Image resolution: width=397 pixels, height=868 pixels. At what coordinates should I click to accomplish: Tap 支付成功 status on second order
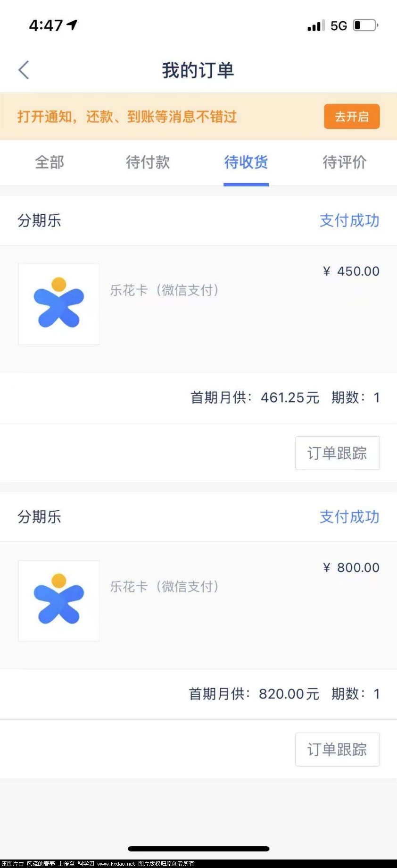tap(349, 517)
